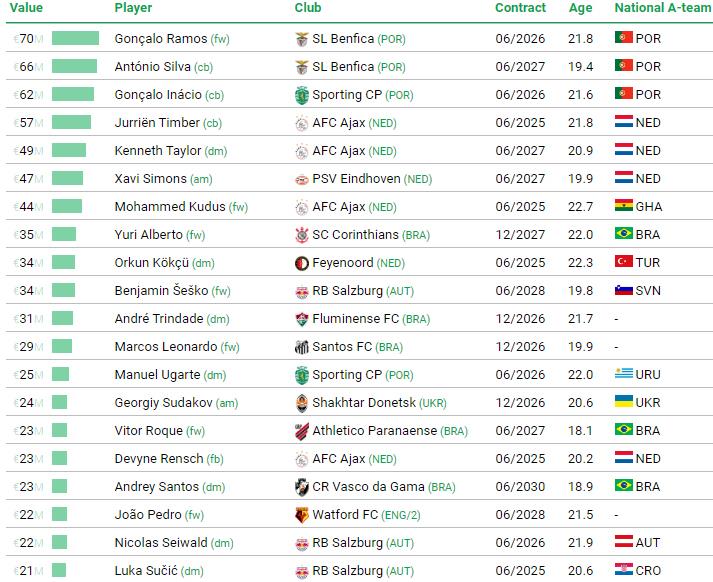Viewport: 713px width, 582px height.
Task: Click the Ghana flag for Mohammed Kudus
Action: [x=623, y=207]
